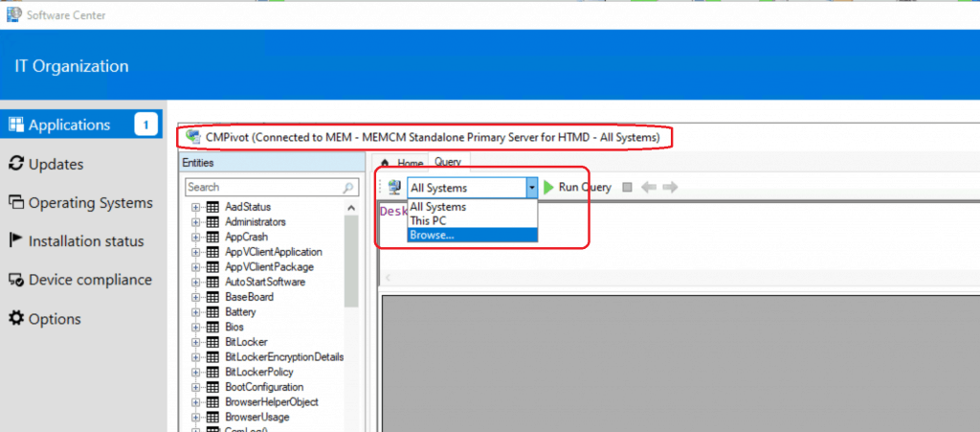Select the BrowserHelperObject entity

point(271,402)
